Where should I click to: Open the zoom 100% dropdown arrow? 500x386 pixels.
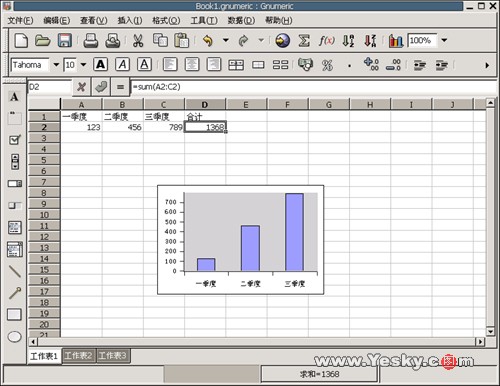(444, 40)
